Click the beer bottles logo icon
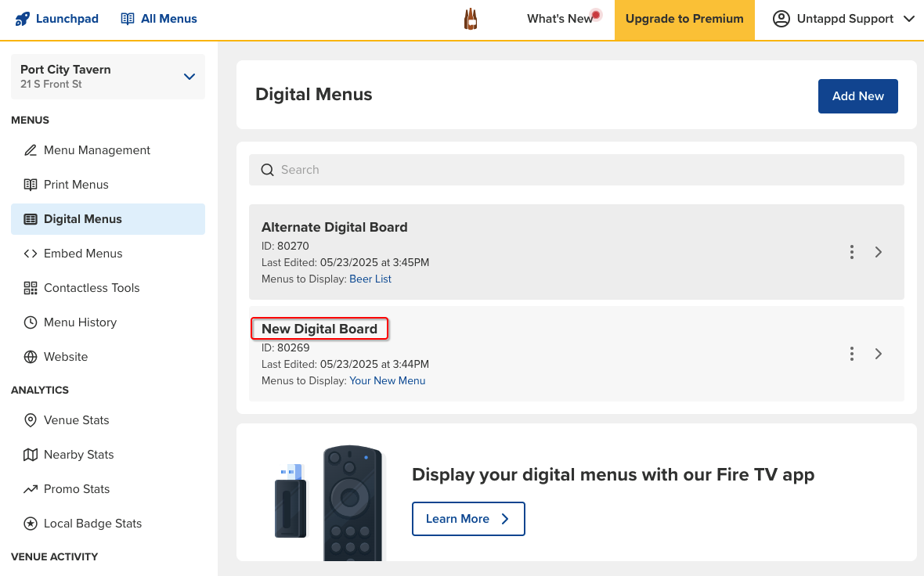 tap(471, 19)
